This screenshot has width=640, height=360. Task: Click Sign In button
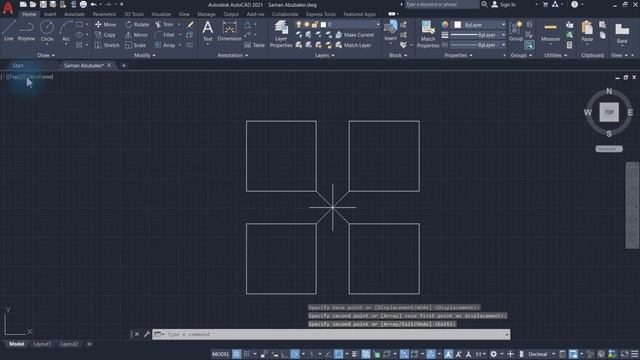tap(504, 4)
